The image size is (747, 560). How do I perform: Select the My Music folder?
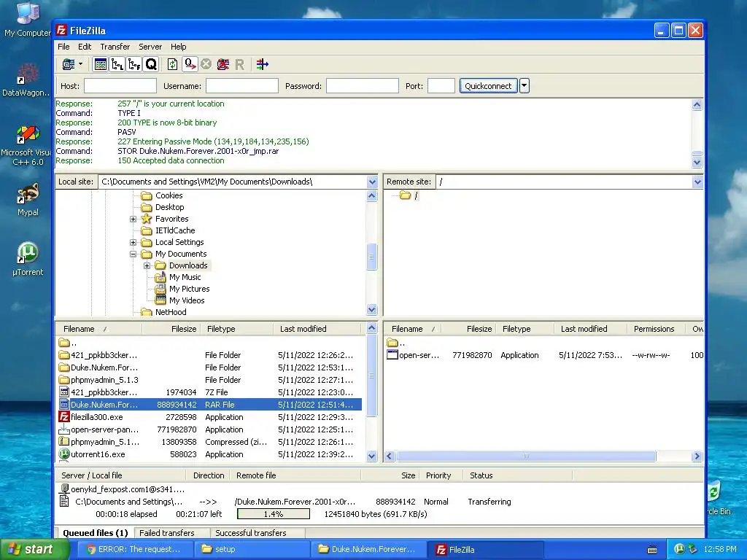point(185,277)
